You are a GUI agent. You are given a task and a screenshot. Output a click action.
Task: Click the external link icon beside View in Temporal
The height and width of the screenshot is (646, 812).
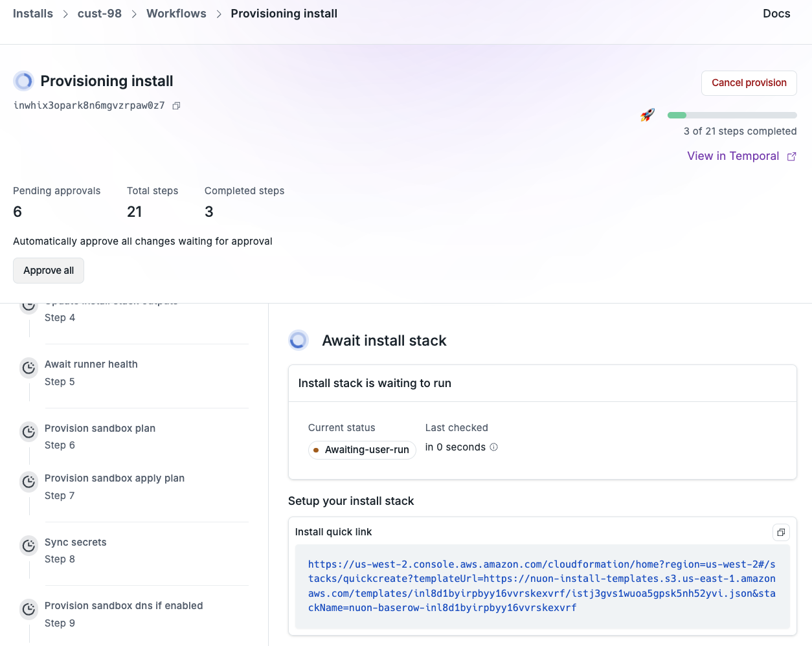click(x=791, y=156)
